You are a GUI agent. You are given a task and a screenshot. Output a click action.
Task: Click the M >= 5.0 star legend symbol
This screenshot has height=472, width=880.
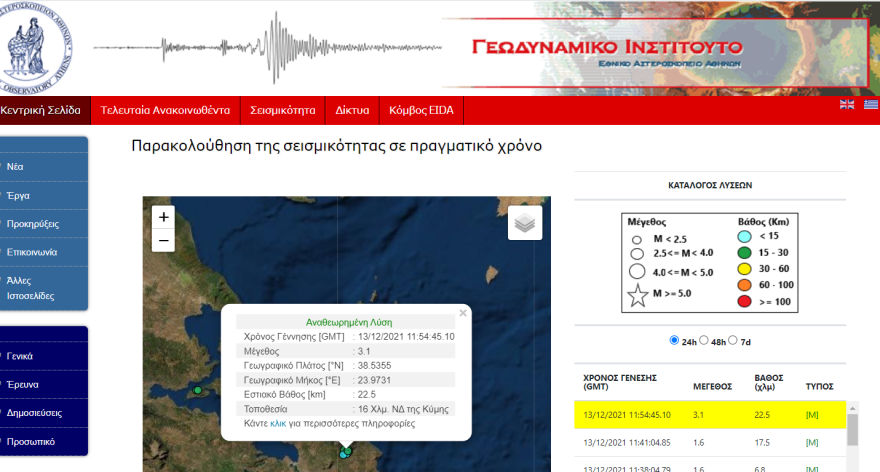coord(638,295)
